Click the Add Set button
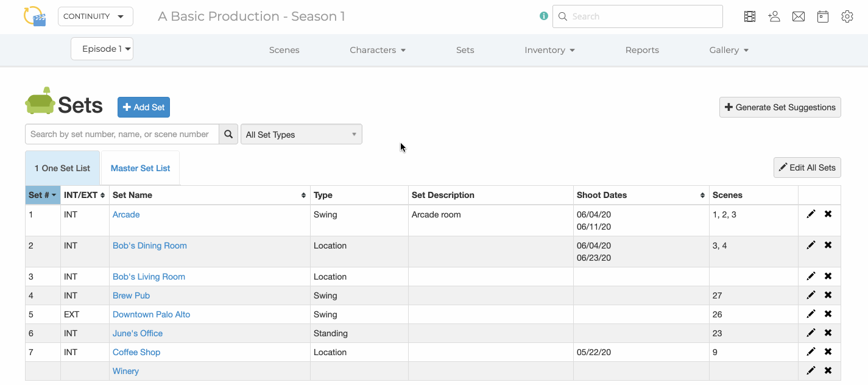868x385 pixels. 144,107
